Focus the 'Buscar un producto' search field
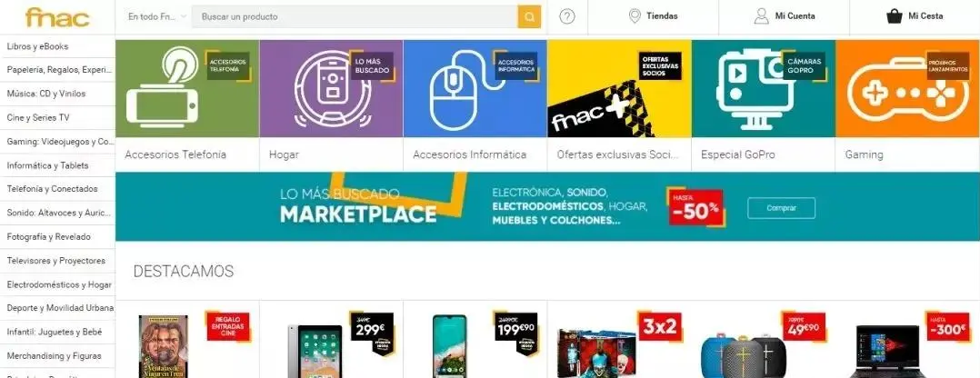The image size is (980, 378). tap(355, 17)
